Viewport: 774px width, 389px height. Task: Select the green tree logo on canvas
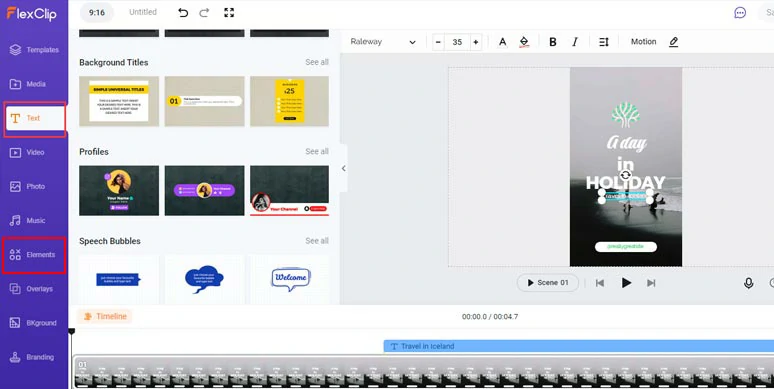pos(625,115)
